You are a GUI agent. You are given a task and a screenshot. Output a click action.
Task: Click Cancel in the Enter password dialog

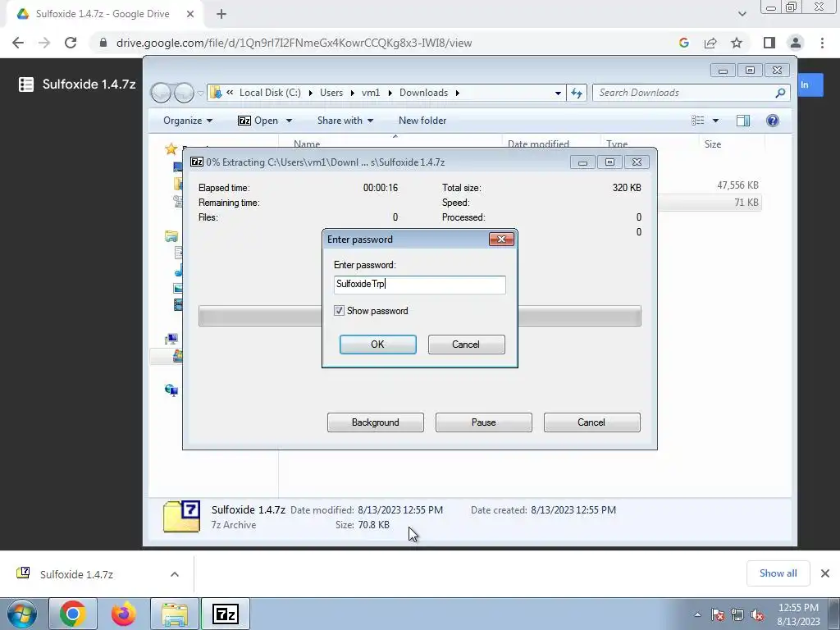pos(466,345)
